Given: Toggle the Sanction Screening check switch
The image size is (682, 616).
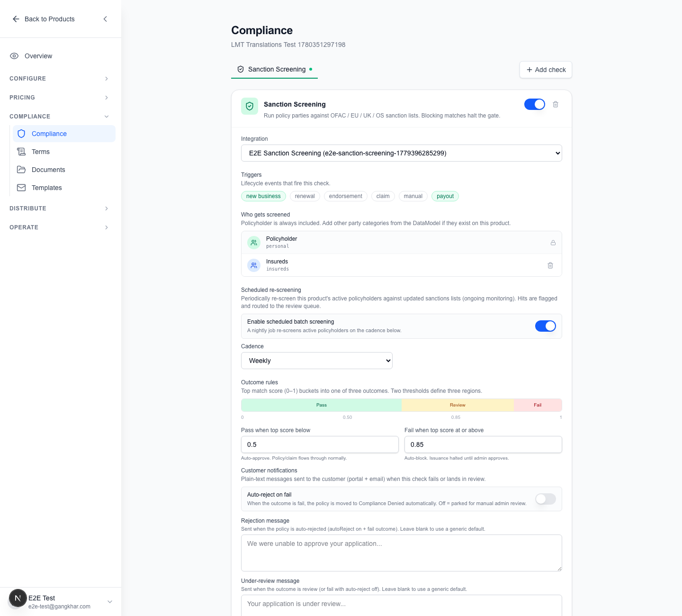Looking at the screenshot, I should (x=535, y=104).
